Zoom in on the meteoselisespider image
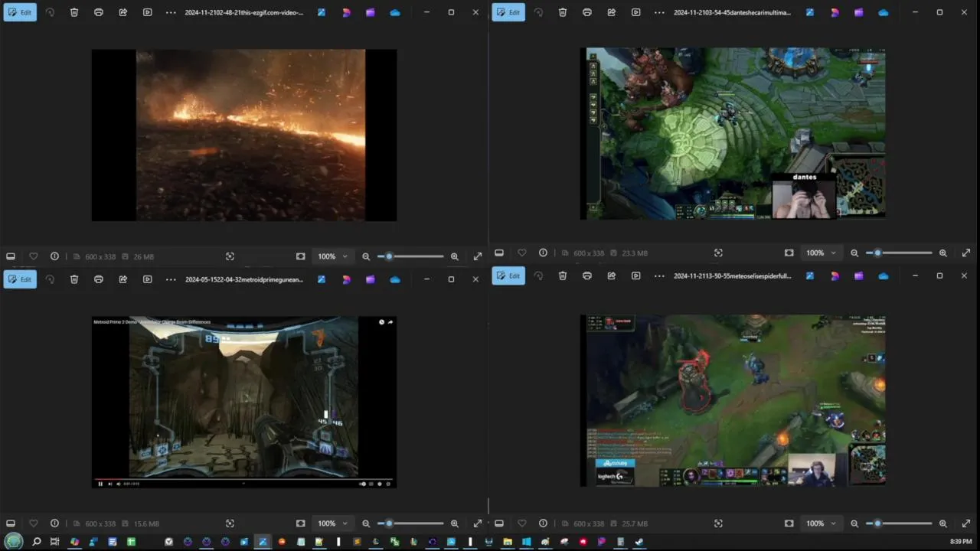The image size is (980, 551). 943,523
